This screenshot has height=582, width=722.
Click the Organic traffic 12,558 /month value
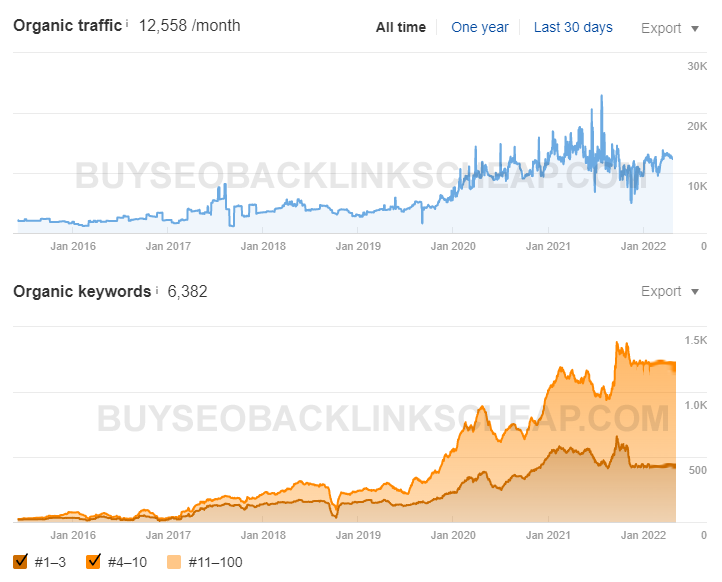[x=190, y=25]
